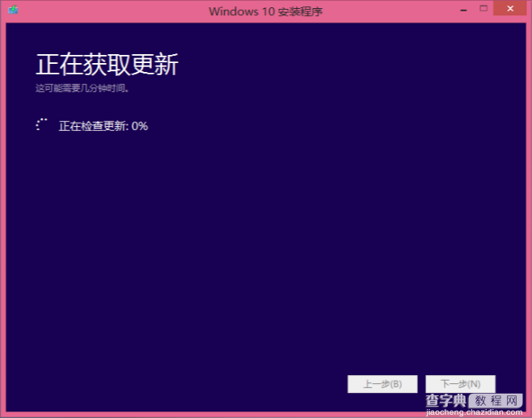532x418 pixels.
Task: Minimize the Windows 10 安装程序 window
Action: [463, 11]
